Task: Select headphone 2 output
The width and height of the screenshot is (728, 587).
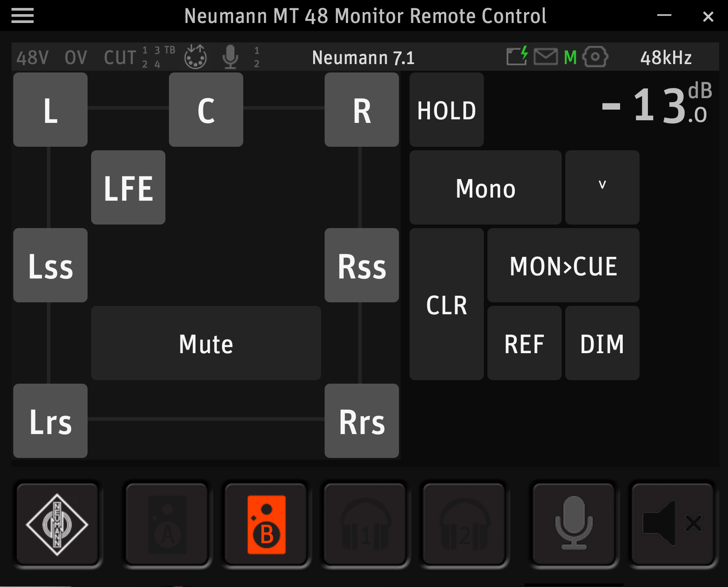Action: click(464, 524)
